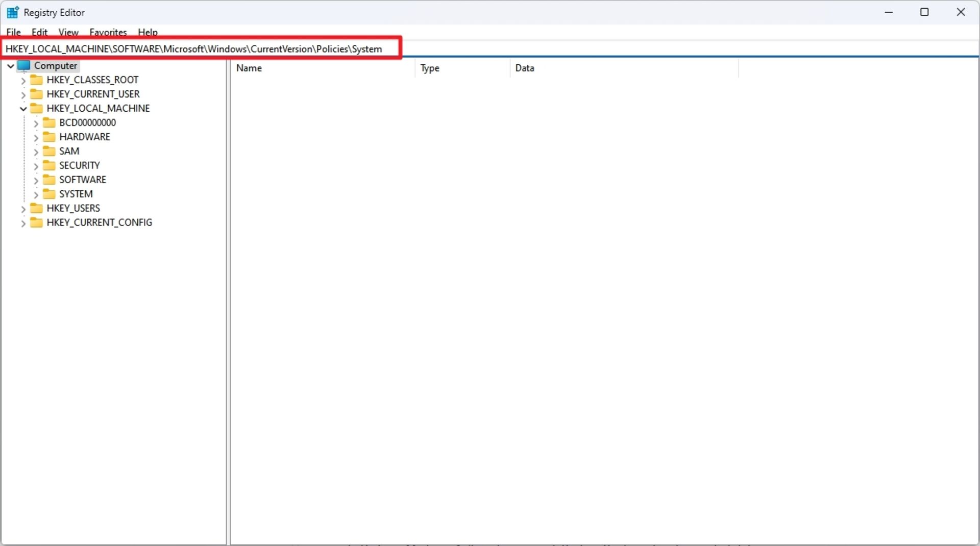The height and width of the screenshot is (546, 980).
Task: Open the Edit menu
Action: (39, 32)
